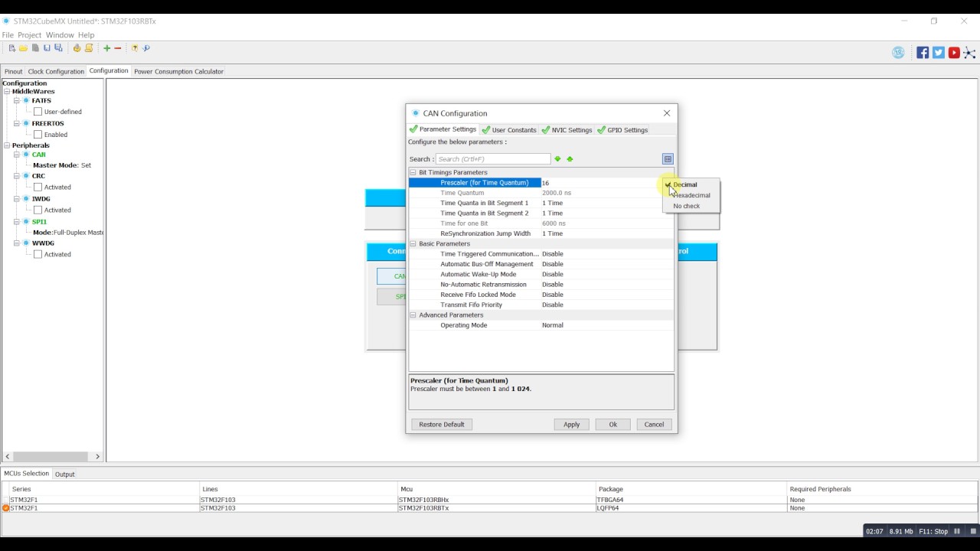Collapse Bit Timings Parameters group
The image size is (980, 551).
[x=413, y=172]
